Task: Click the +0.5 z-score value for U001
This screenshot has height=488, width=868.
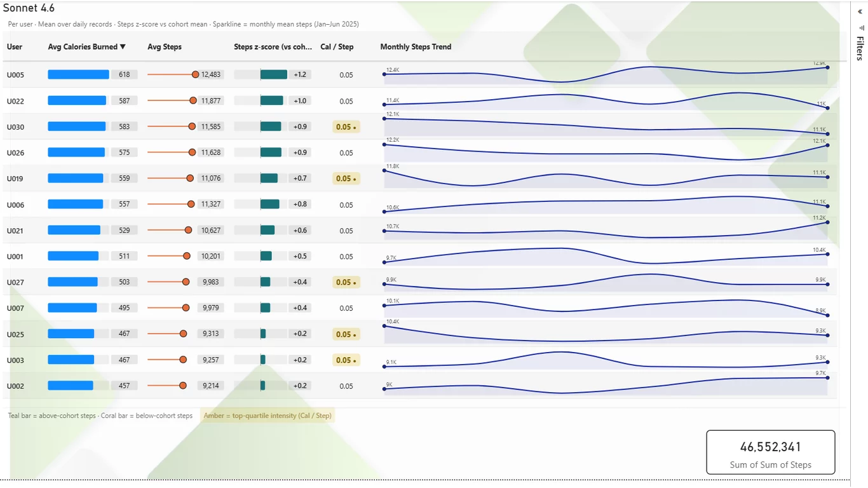Action: (300, 257)
